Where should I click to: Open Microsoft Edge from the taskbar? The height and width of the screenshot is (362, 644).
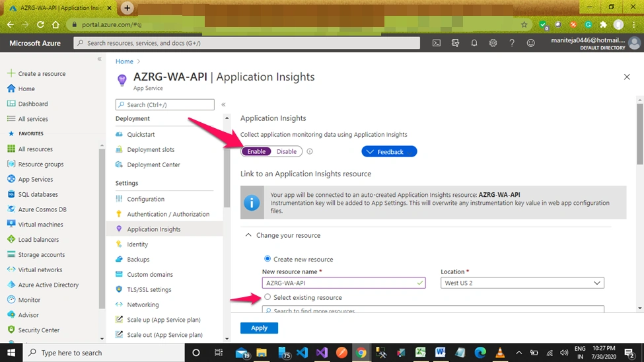click(x=480, y=353)
